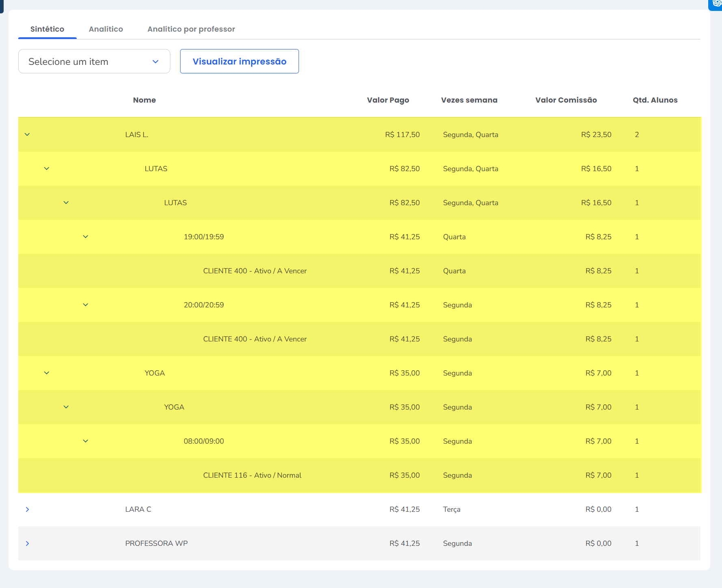Collapse the nested LUTAS subgroup chevron
The image size is (722, 588).
[66, 203]
